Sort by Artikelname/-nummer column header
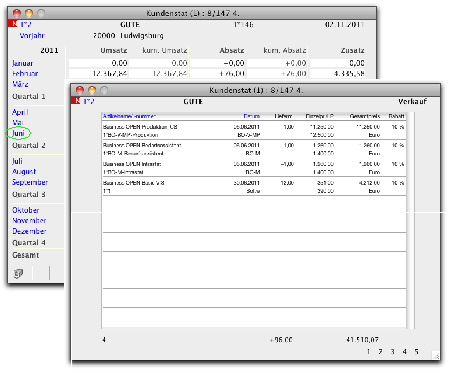 [x=129, y=116]
